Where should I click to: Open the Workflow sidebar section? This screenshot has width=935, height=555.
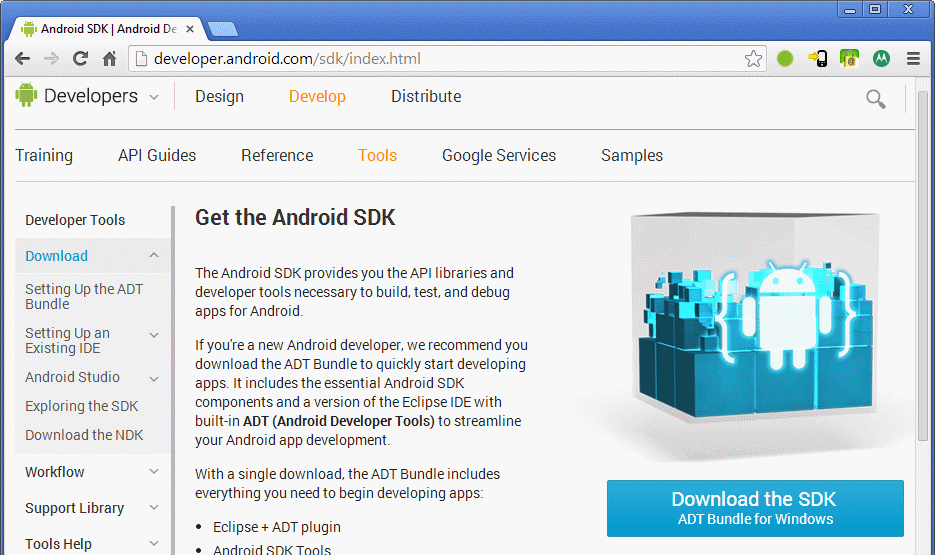(55, 472)
